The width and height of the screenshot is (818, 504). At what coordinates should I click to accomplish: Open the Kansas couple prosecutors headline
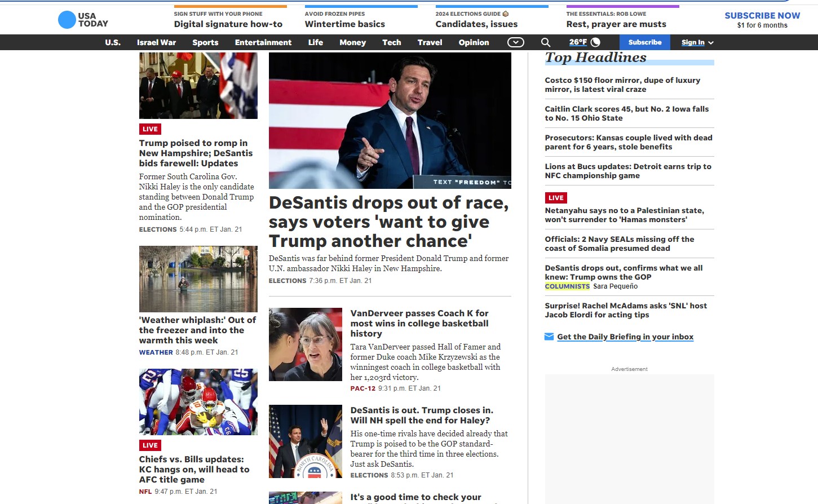coord(629,143)
